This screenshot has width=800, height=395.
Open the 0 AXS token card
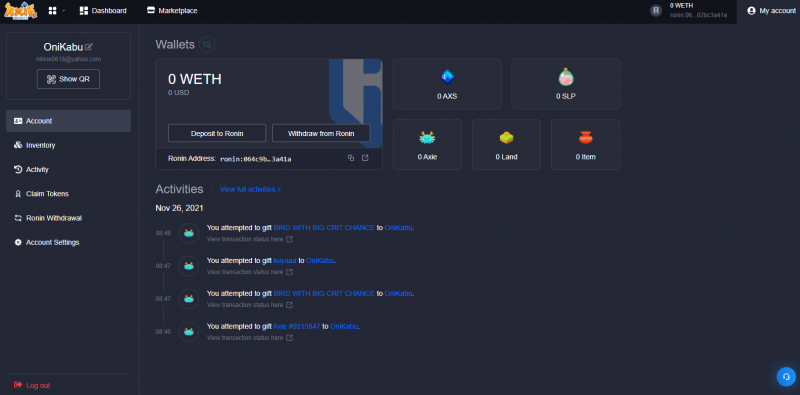pos(447,84)
